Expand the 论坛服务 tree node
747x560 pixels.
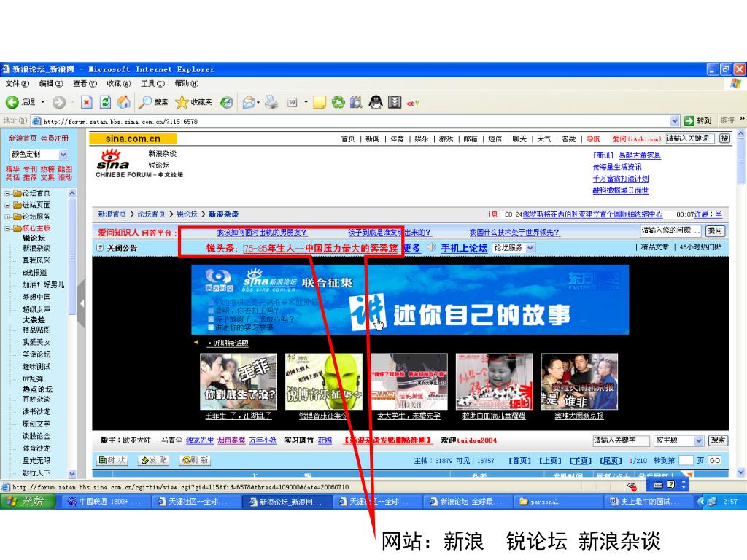[7, 217]
